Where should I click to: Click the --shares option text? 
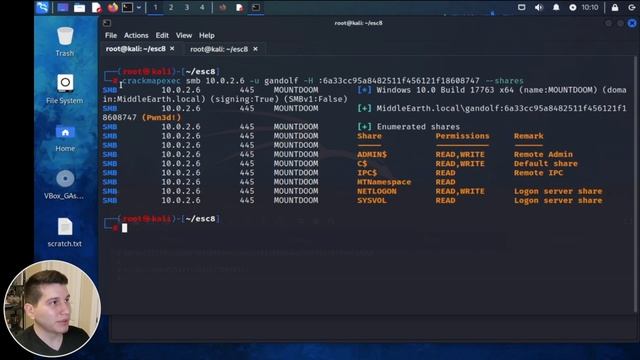pos(504,81)
